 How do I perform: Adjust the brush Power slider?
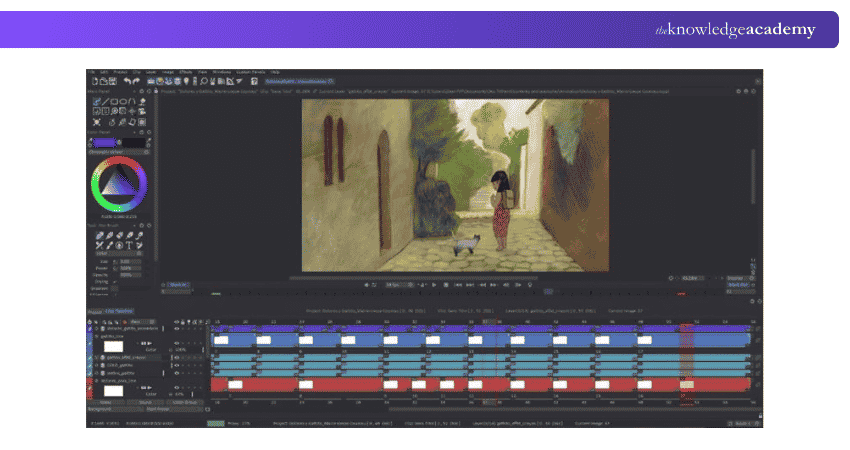point(130,268)
